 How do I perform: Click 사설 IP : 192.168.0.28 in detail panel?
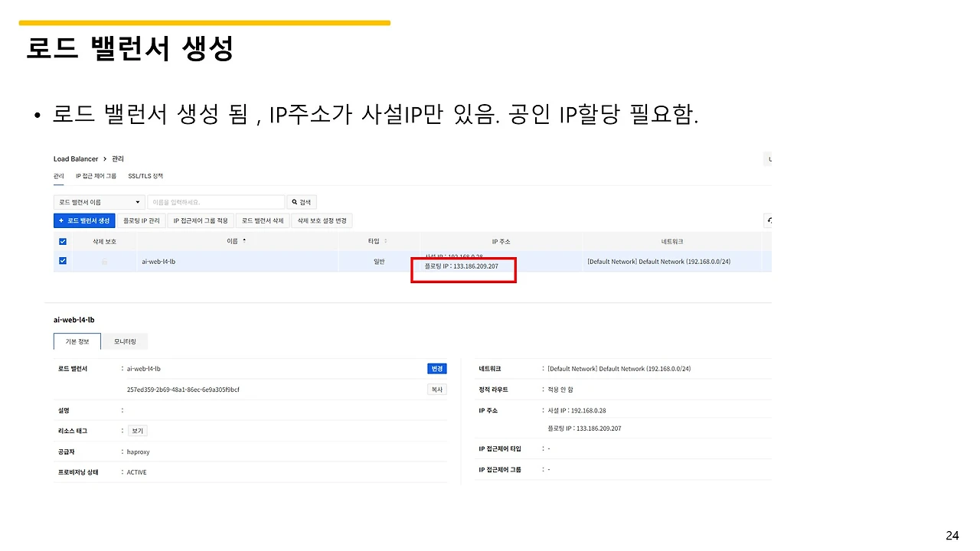(x=577, y=410)
